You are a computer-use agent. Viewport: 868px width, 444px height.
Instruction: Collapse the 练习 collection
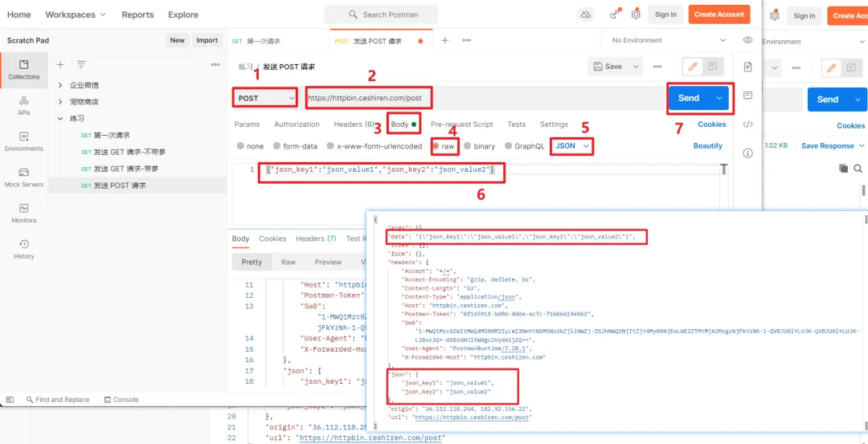(x=60, y=118)
